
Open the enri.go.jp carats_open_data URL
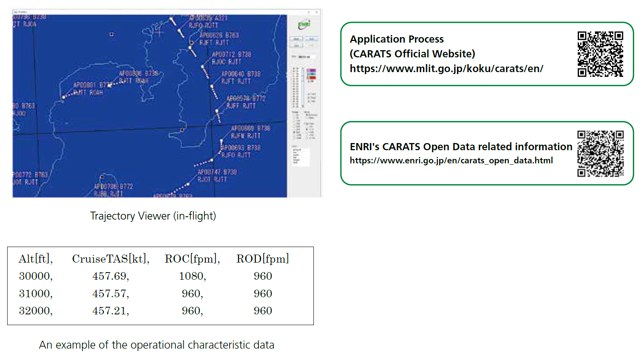[451, 161]
